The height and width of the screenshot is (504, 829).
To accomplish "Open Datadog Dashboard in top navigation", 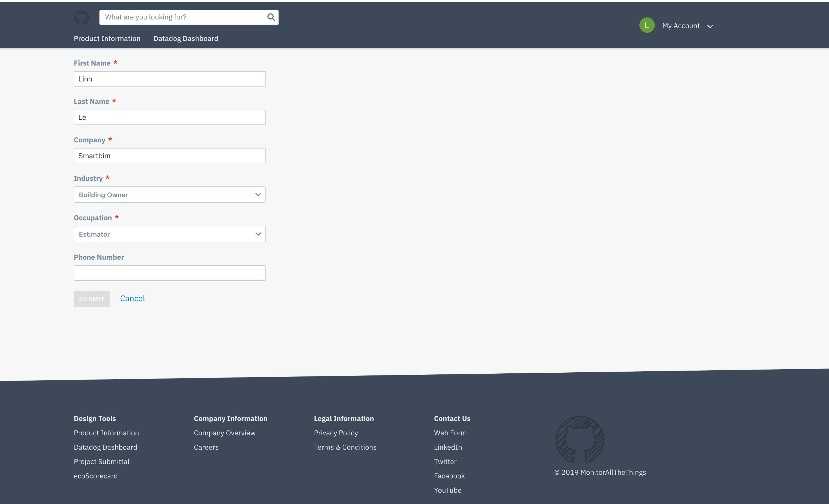I will (x=186, y=38).
